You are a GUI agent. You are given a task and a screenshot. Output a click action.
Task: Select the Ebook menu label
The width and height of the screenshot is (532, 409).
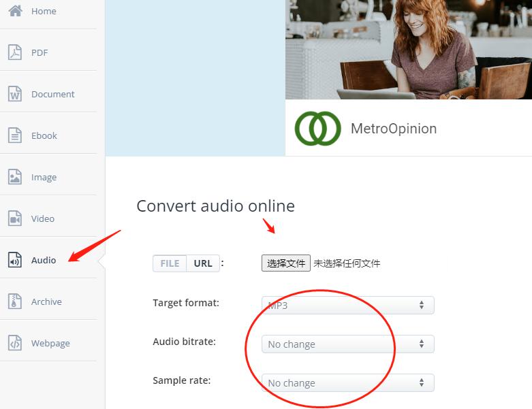[x=44, y=136]
